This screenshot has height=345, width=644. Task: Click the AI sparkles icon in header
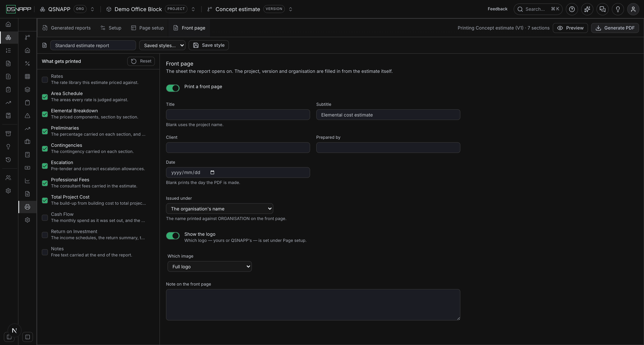point(587,9)
